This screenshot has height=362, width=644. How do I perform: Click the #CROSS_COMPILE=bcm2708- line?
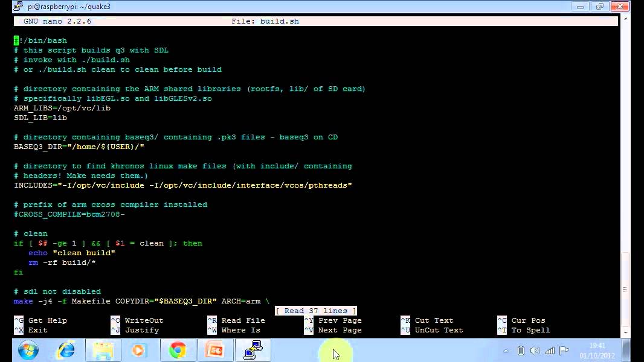pos(69,214)
